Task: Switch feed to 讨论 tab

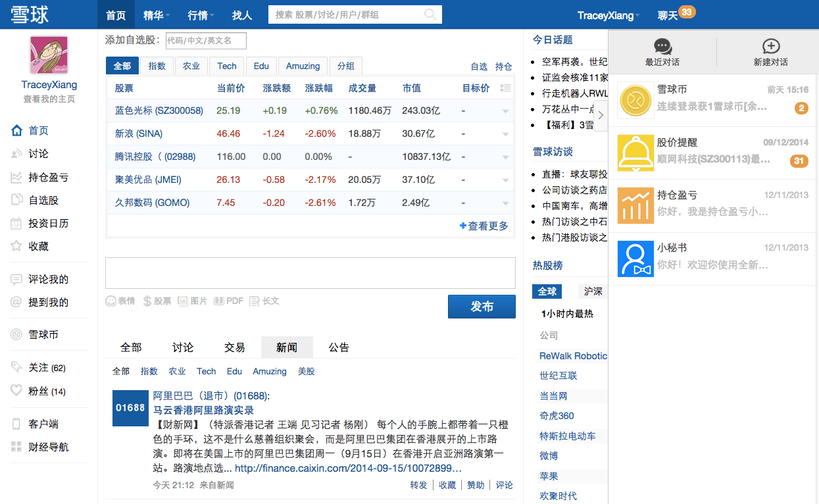Action: tap(183, 347)
